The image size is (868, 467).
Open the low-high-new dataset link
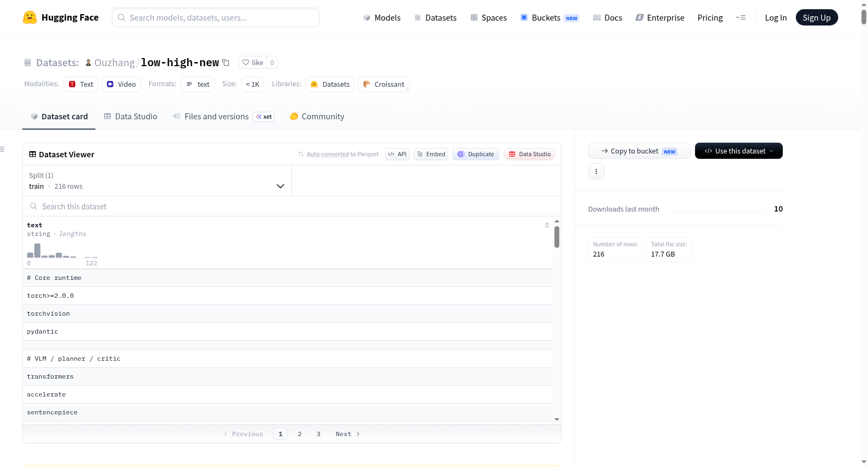click(180, 62)
